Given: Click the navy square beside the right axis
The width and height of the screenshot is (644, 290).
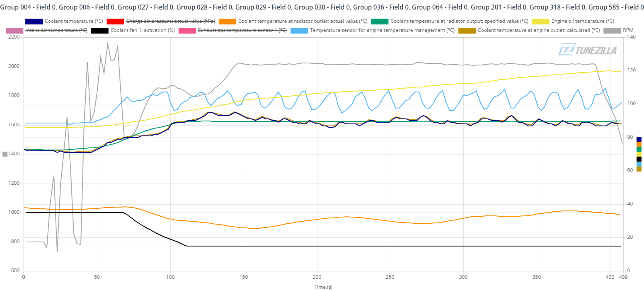Looking at the screenshot, I should coord(639,139).
